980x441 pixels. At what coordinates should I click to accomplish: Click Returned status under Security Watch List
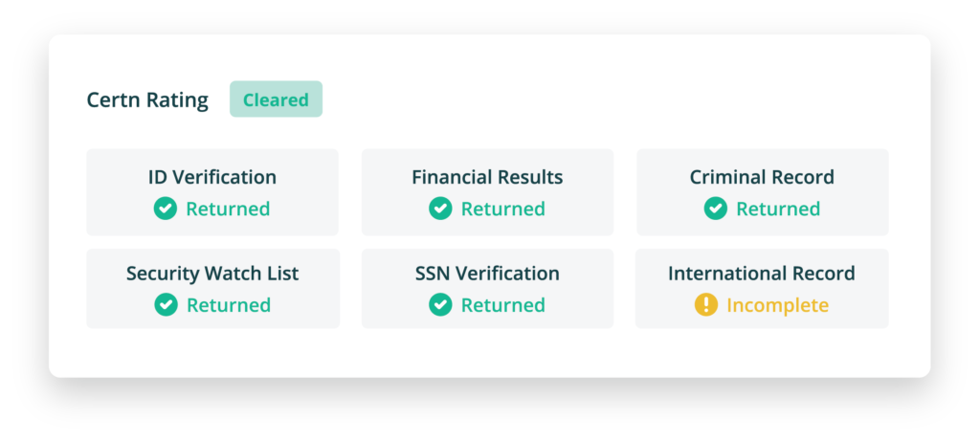(x=228, y=305)
